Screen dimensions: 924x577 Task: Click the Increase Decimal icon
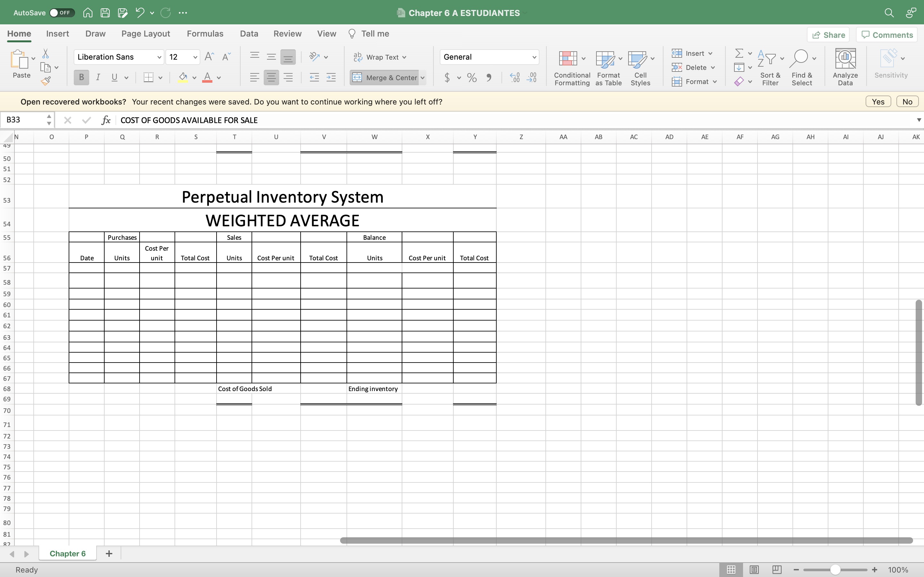pyautogui.click(x=515, y=78)
